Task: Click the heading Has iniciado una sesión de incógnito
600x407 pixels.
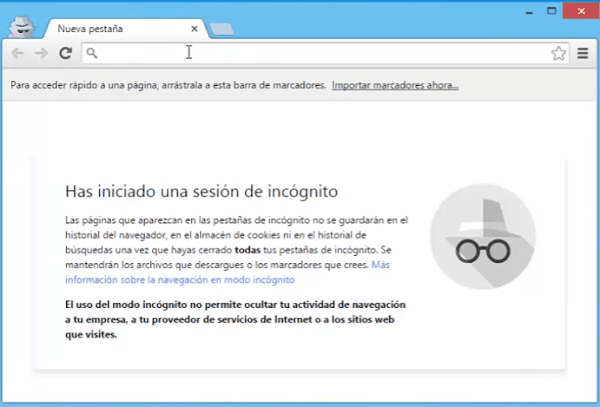Action: pyautogui.click(x=202, y=191)
